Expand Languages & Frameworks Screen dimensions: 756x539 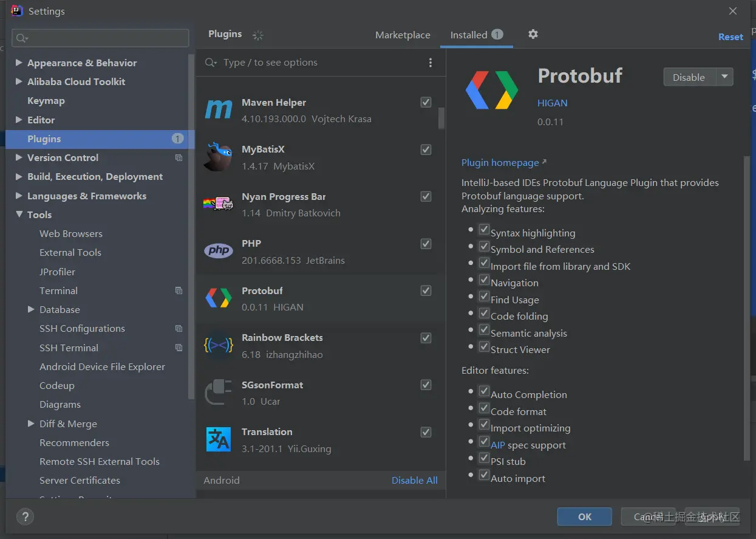[x=19, y=196]
